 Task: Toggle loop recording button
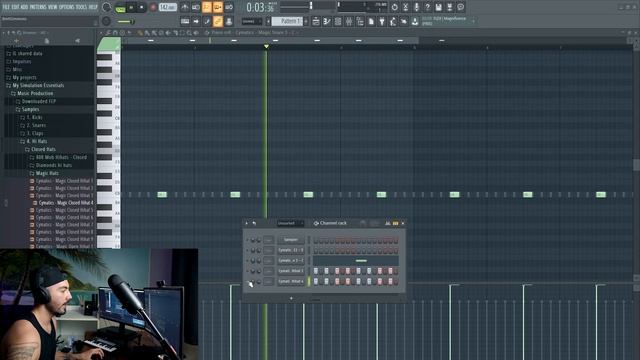coord(229,7)
